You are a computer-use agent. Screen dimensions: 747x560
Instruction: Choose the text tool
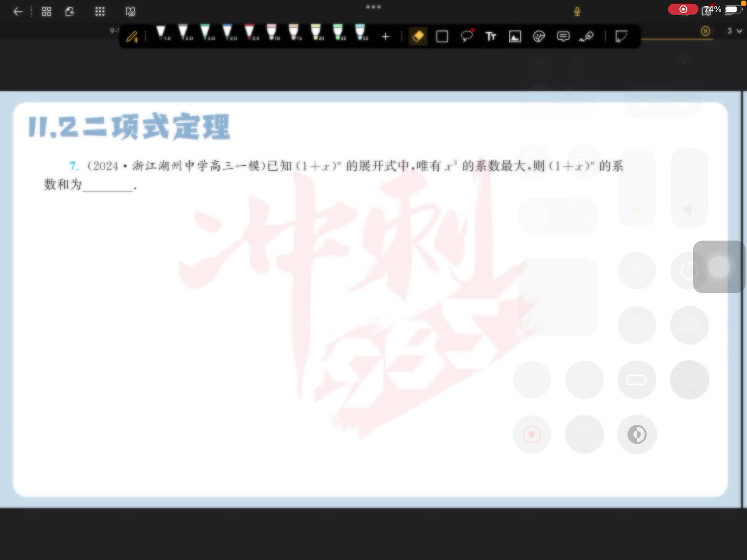tap(491, 37)
